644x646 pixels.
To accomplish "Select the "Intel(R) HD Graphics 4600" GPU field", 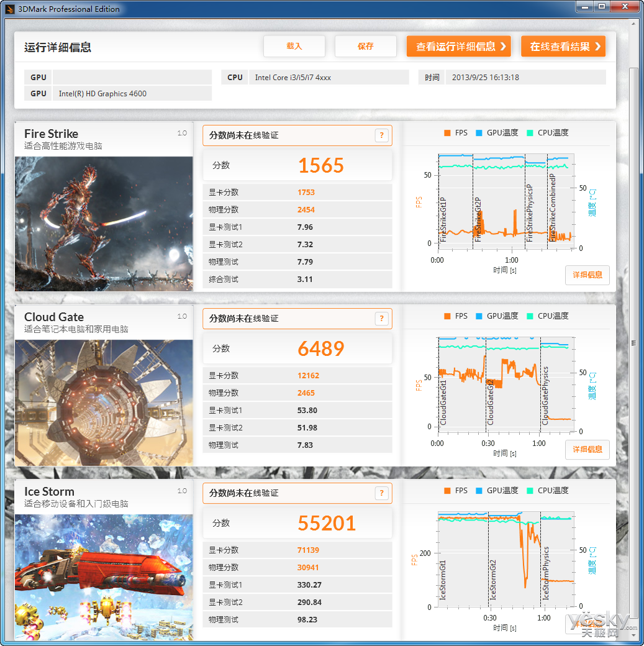I will [x=132, y=94].
